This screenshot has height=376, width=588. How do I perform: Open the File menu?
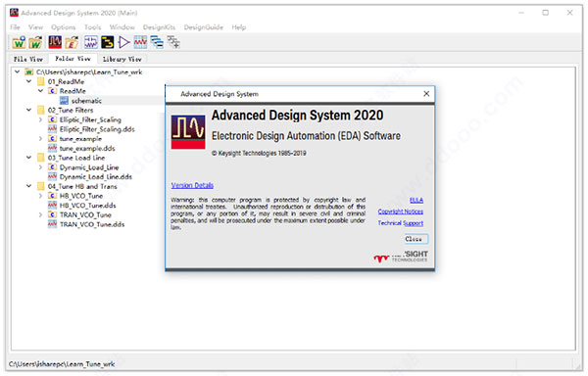click(x=15, y=27)
